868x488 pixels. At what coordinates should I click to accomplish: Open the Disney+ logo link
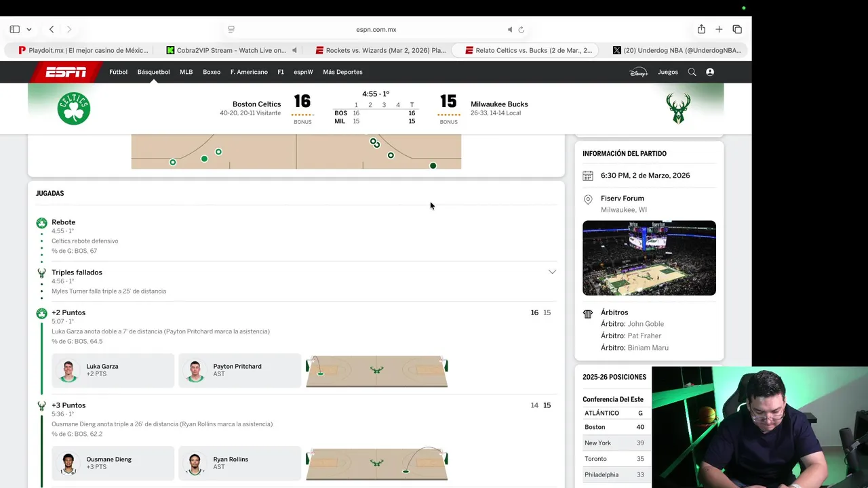pos(639,72)
